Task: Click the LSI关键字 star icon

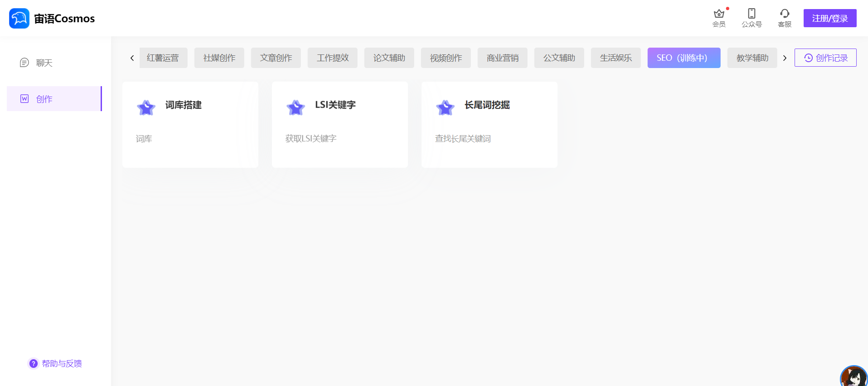Action: [296, 107]
